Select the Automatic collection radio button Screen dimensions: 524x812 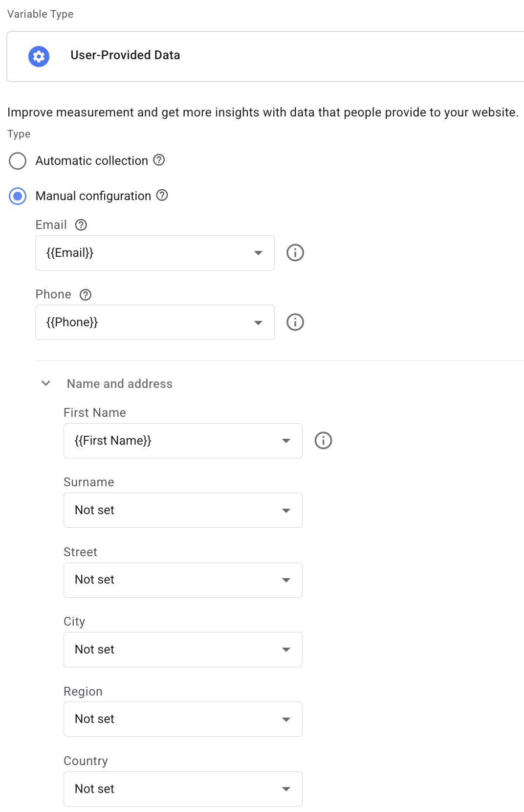point(18,160)
